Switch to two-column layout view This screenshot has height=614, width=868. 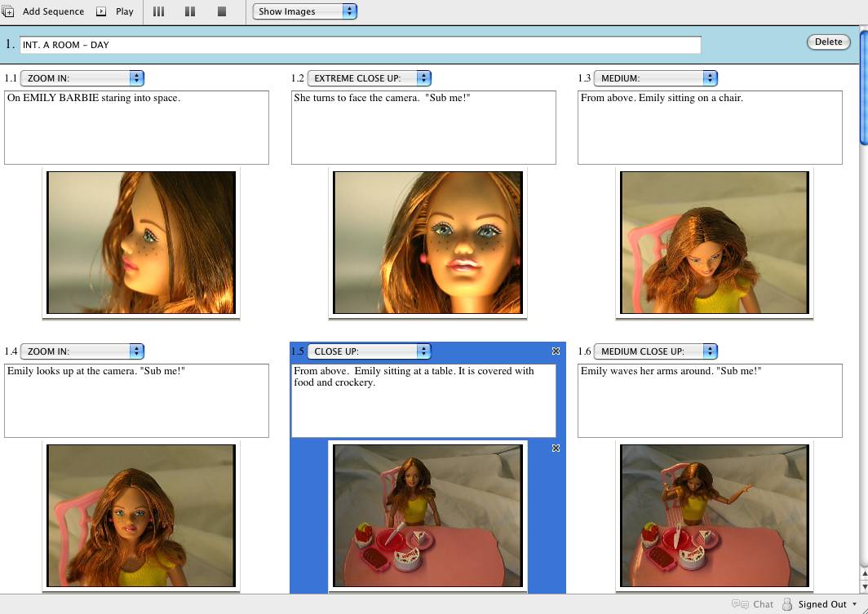click(190, 11)
